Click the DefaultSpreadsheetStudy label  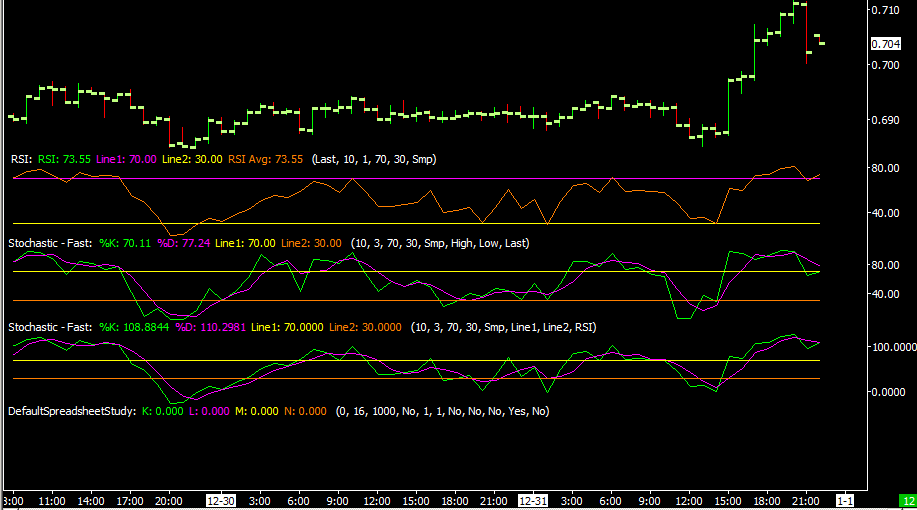click(72, 411)
